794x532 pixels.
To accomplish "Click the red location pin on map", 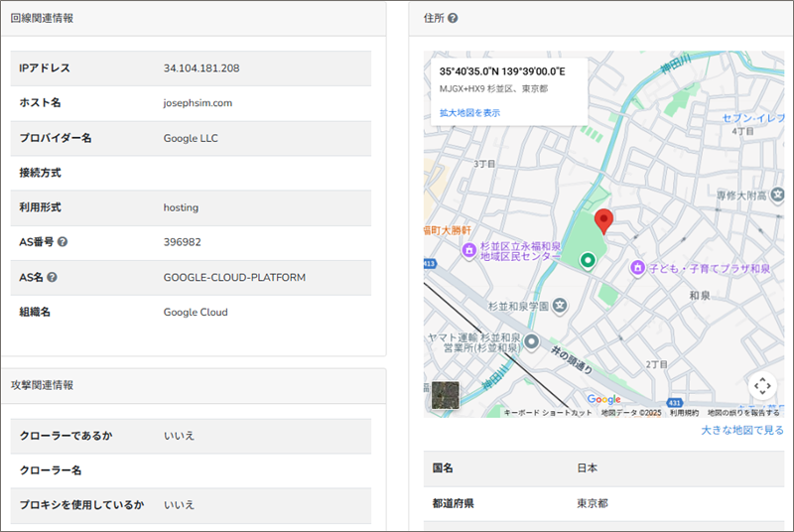I will (x=603, y=221).
